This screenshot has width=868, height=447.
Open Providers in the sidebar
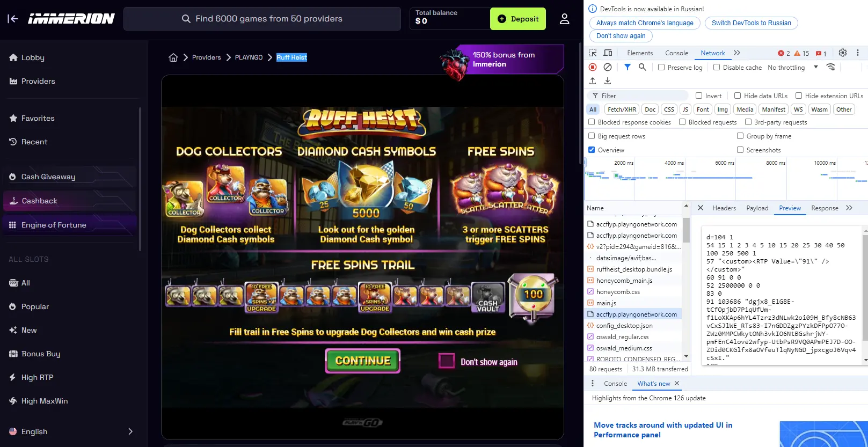coord(38,81)
